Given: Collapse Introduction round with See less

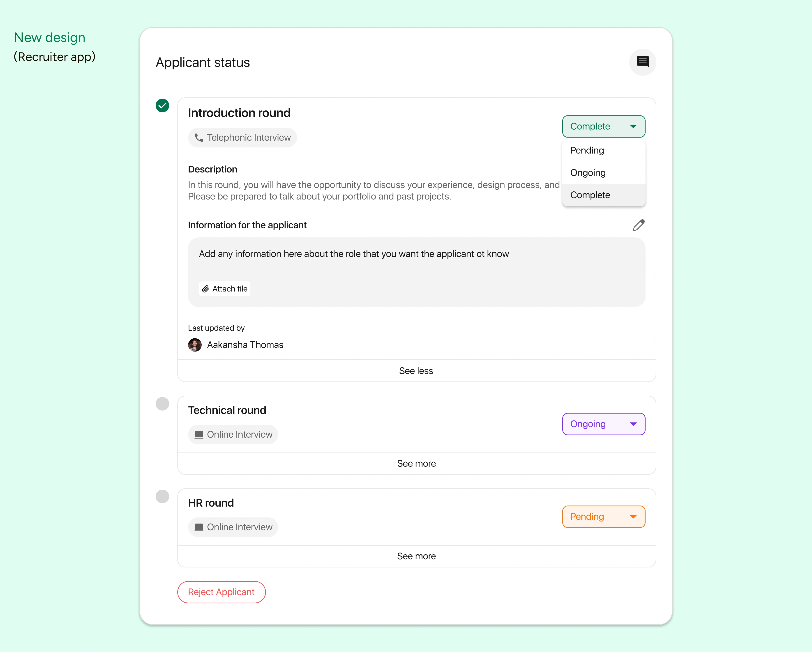Looking at the screenshot, I should (x=416, y=371).
